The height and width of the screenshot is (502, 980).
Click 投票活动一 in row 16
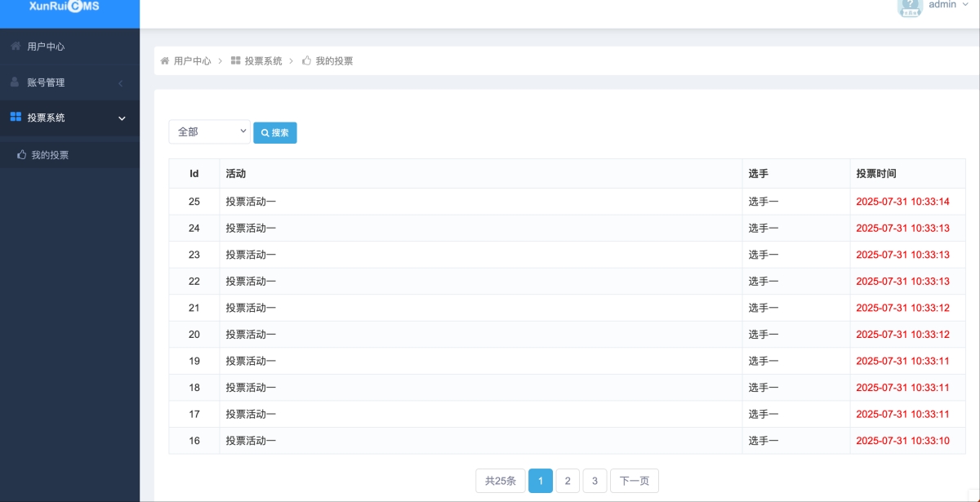coord(251,441)
